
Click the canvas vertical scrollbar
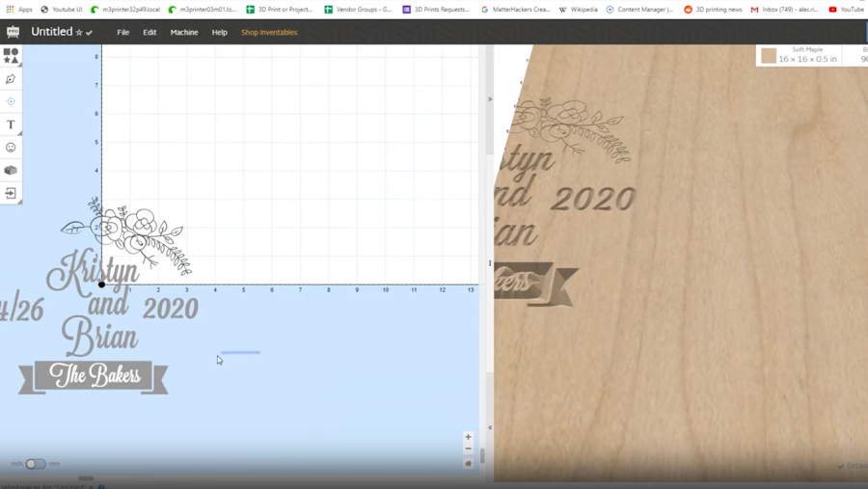click(x=482, y=456)
